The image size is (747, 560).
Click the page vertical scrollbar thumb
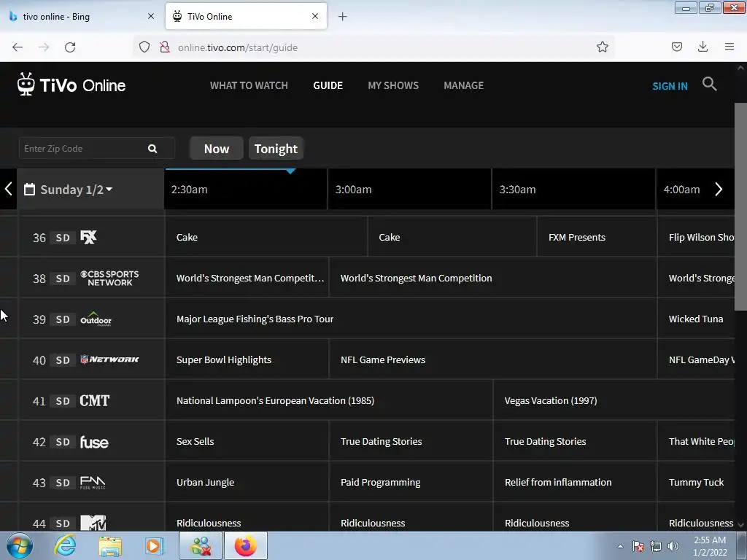(x=740, y=206)
